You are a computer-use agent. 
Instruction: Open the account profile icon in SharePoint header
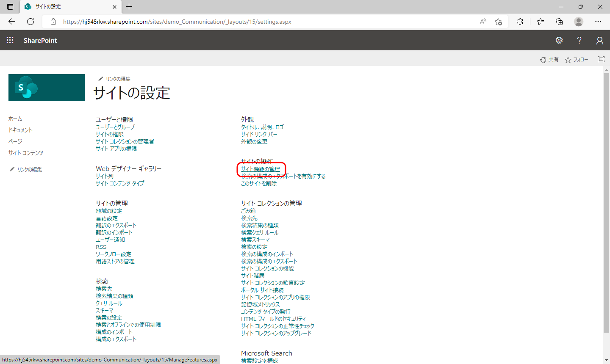599,40
